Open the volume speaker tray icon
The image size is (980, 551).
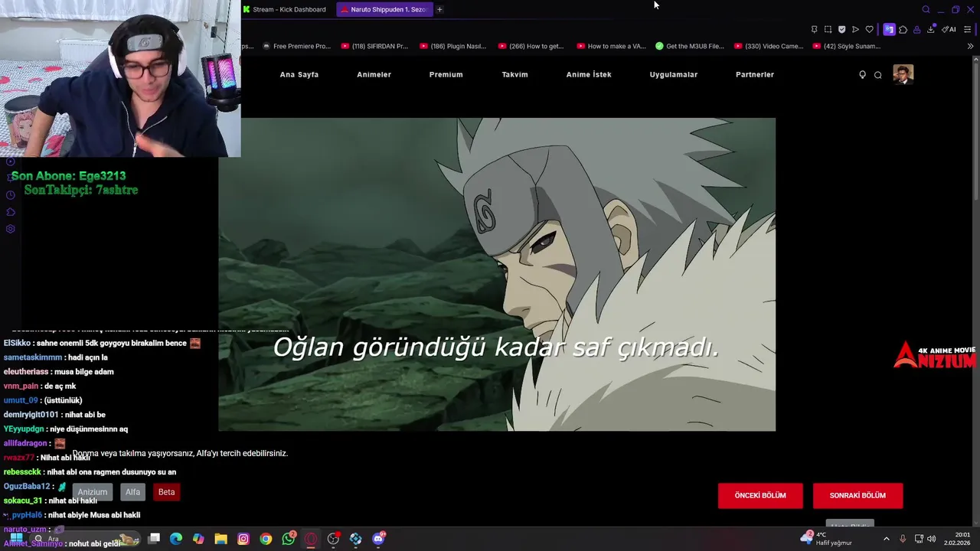932,539
